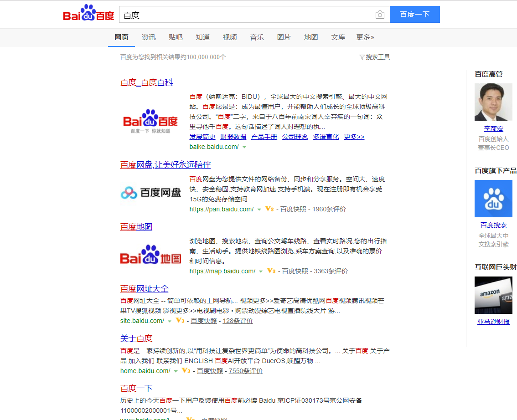Click V3 badge on home.baidu.com result
Viewport: 517px width, 420px height.
tap(186, 370)
